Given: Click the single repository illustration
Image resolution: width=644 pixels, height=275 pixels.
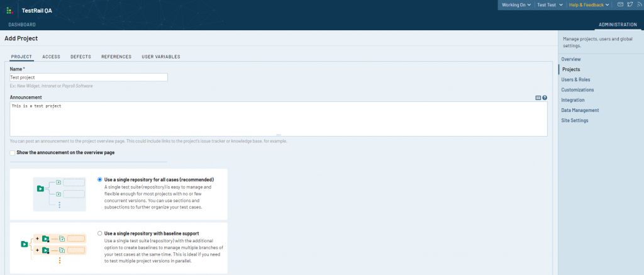Looking at the screenshot, I should [60, 194].
